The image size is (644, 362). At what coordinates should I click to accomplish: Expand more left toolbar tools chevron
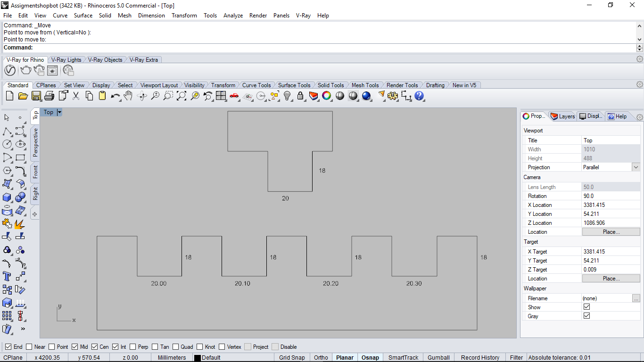point(23,329)
